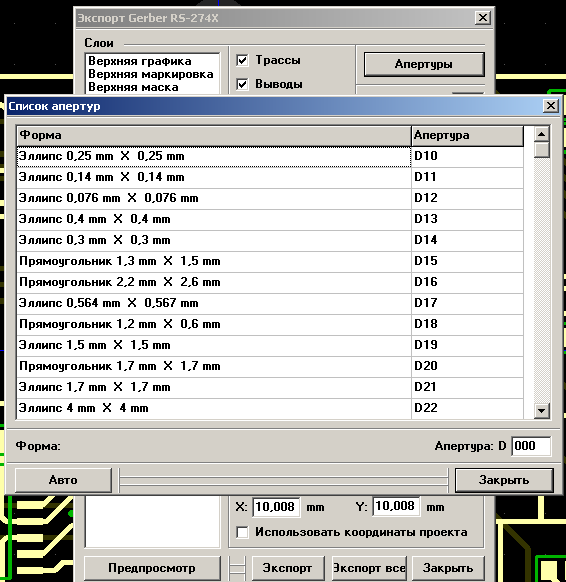The width and height of the screenshot is (566, 582).
Task: Click the Апертура D number input field
Action: [x=531, y=446]
